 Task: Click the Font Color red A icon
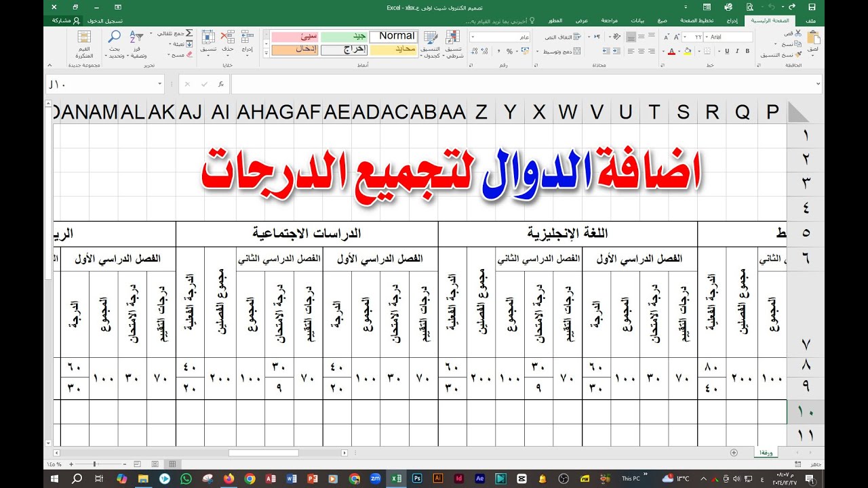pos(671,52)
